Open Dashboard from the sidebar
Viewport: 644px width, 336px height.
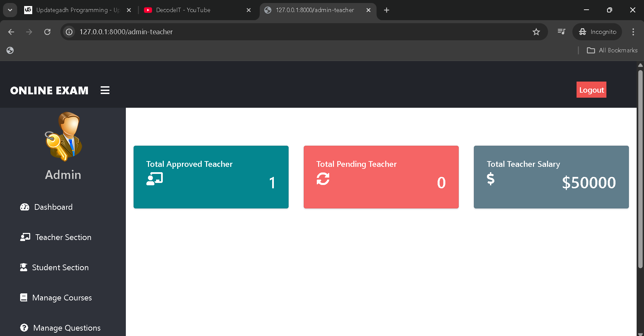pyautogui.click(x=53, y=207)
